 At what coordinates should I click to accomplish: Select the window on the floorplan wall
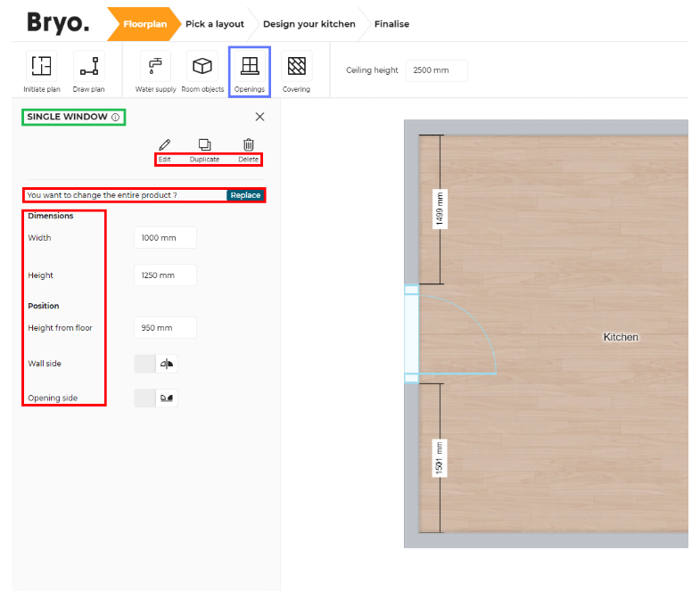(x=411, y=334)
